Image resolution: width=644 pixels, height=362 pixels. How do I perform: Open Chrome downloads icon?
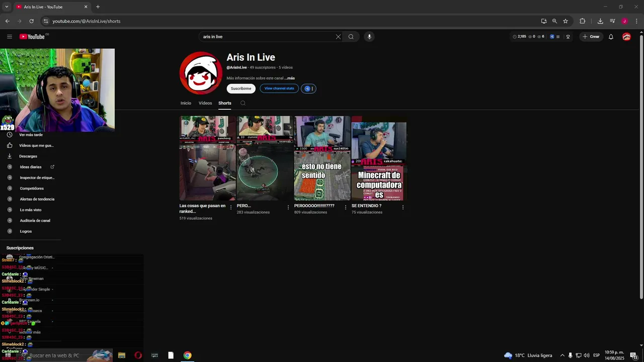coord(600,21)
